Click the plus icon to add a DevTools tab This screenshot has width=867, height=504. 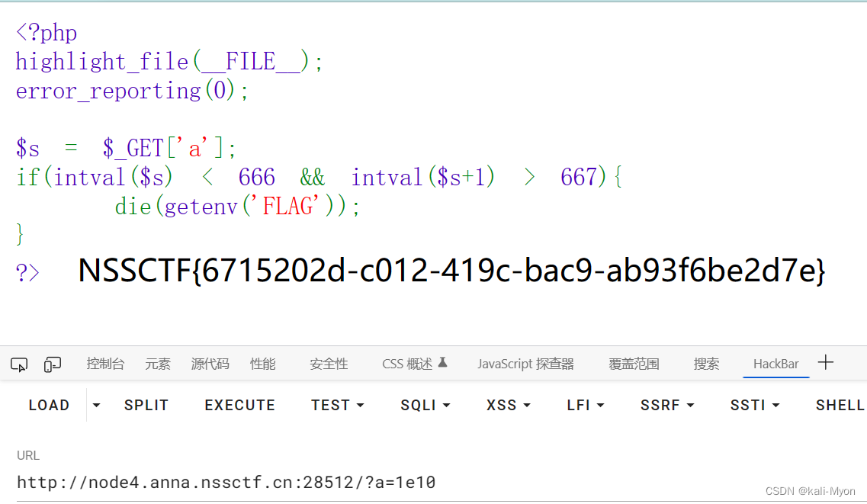point(826,363)
